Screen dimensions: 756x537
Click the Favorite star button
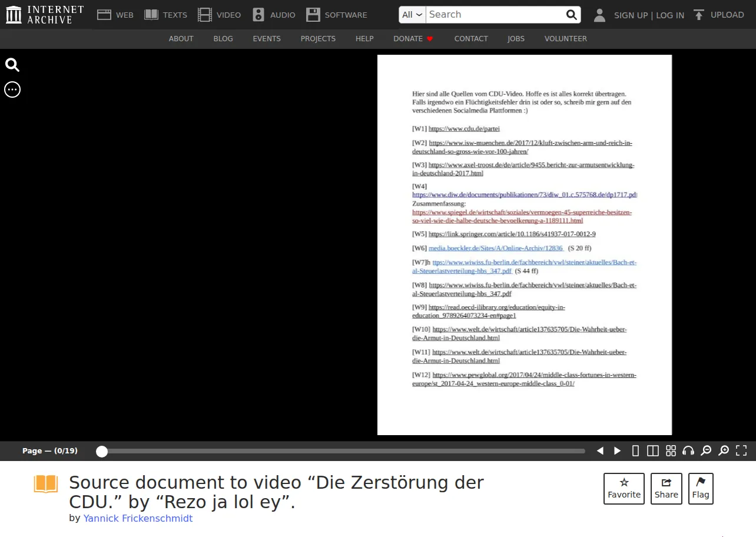[x=624, y=489]
